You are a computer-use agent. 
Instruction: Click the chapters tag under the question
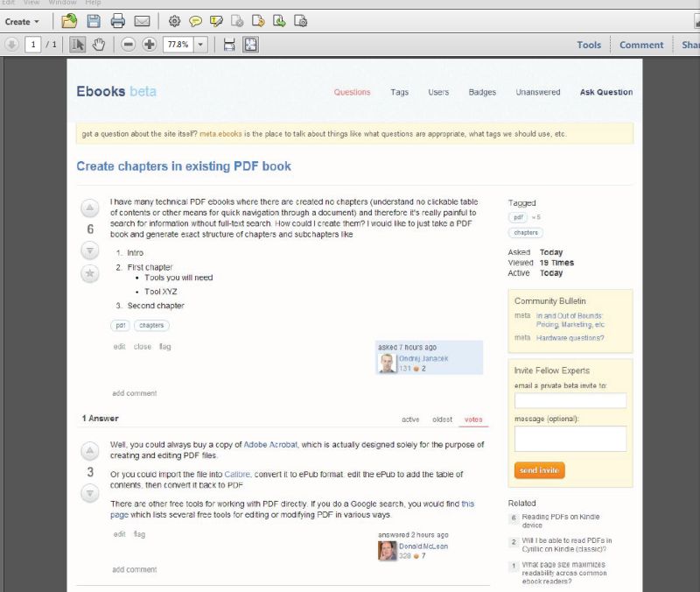[x=151, y=325]
